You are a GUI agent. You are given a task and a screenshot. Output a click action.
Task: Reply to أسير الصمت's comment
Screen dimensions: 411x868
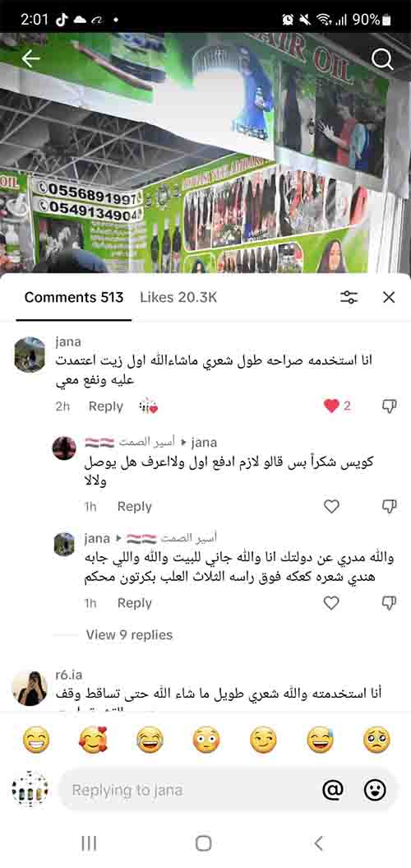pos(135,506)
